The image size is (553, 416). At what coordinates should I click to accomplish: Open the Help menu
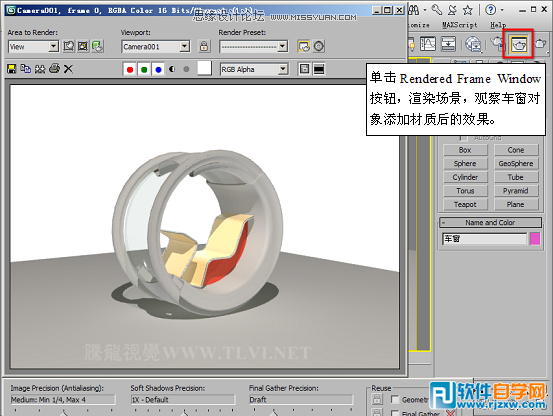(498, 25)
